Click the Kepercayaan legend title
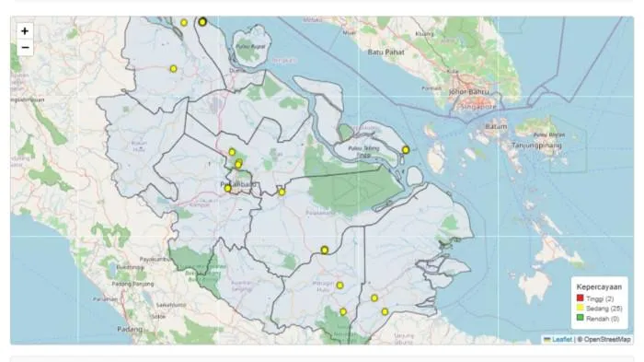Image resolution: width=644 pixels, height=362 pixels. point(599,287)
